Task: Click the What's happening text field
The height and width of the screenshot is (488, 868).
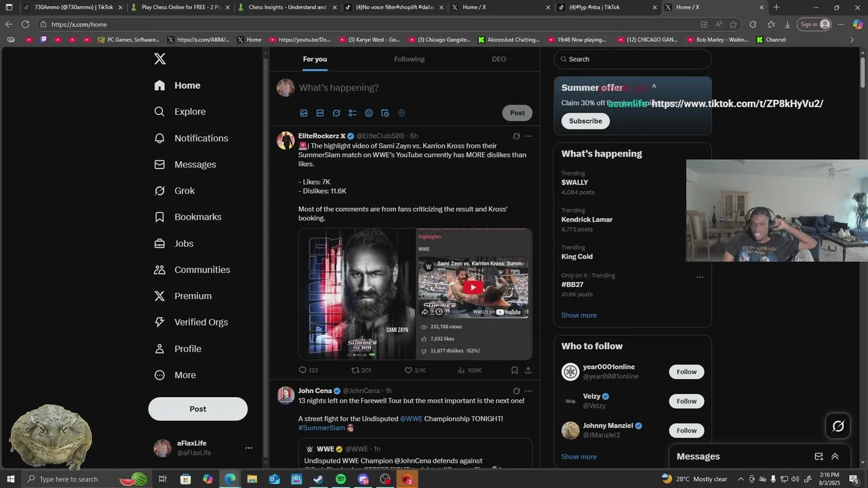Action: coord(414,88)
